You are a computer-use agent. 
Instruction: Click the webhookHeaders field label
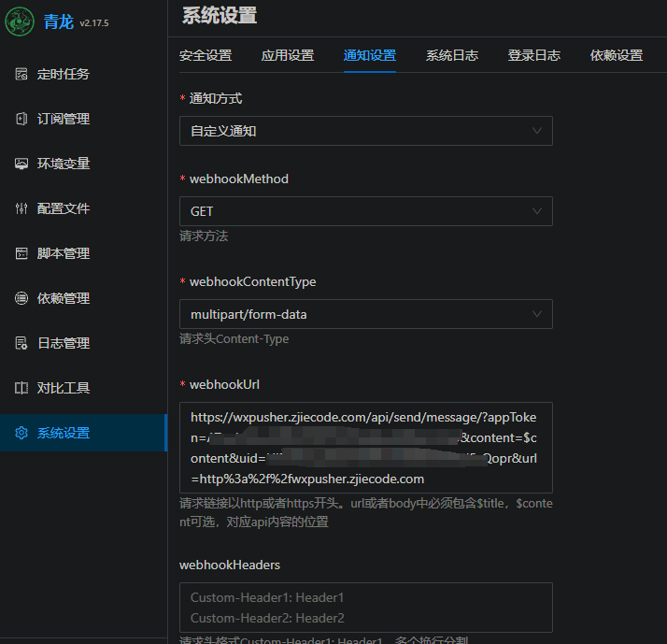coord(230,565)
